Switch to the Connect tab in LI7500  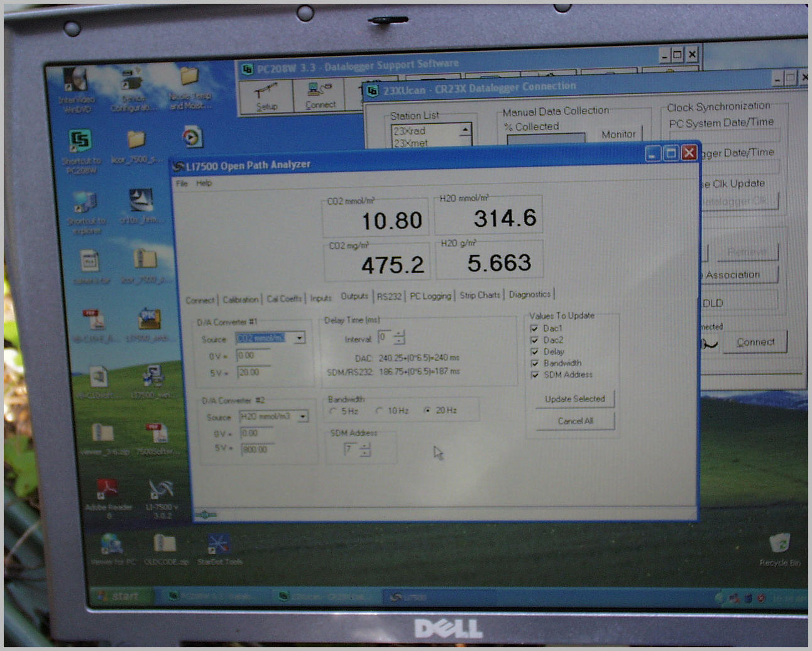pos(200,300)
